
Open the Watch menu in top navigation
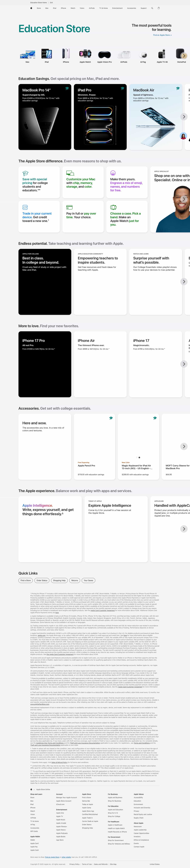73,8
